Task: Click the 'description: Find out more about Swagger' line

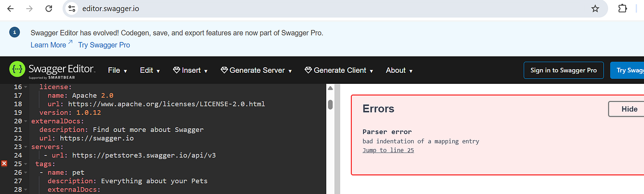Action: pyautogui.click(x=121, y=129)
